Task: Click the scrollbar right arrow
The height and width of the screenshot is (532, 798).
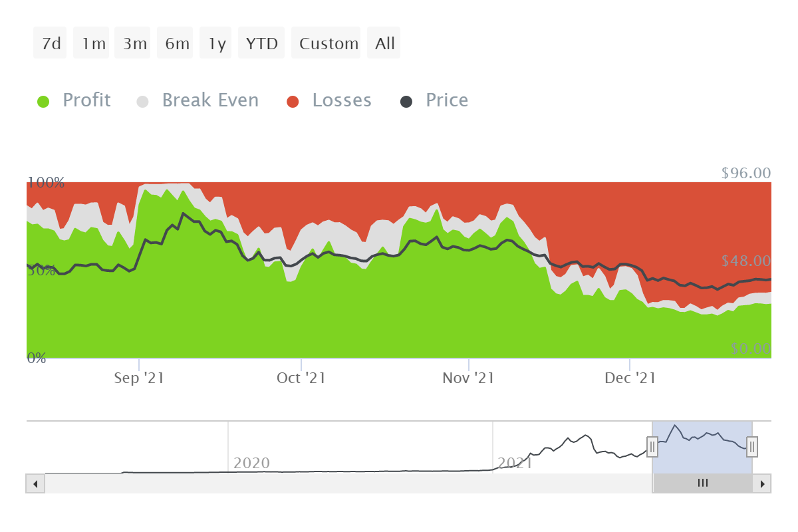Action: click(763, 483)
